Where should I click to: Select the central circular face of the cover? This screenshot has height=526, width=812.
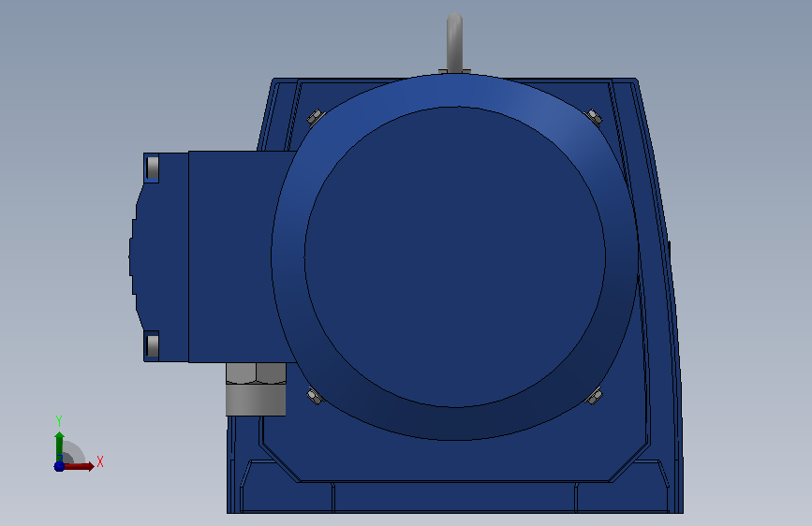pyautogui.click(x=454, y=256)
